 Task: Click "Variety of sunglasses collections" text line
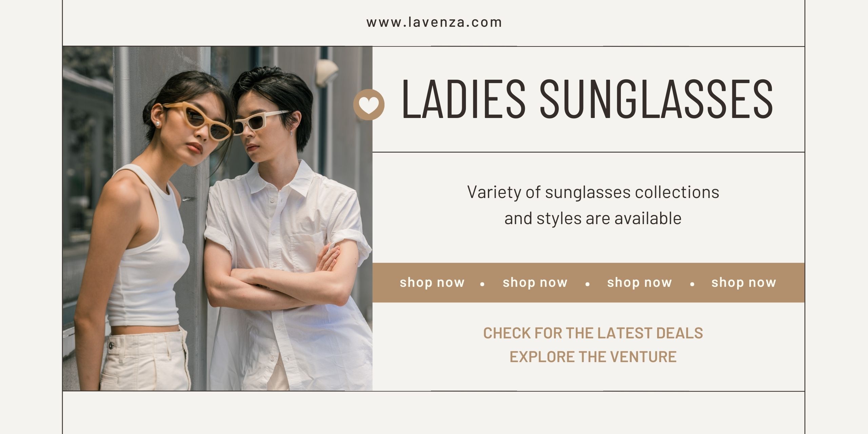click(593, 192)
